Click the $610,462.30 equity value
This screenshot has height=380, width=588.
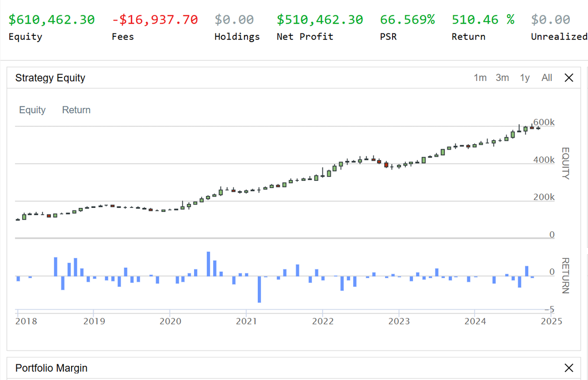coord(52,20)
